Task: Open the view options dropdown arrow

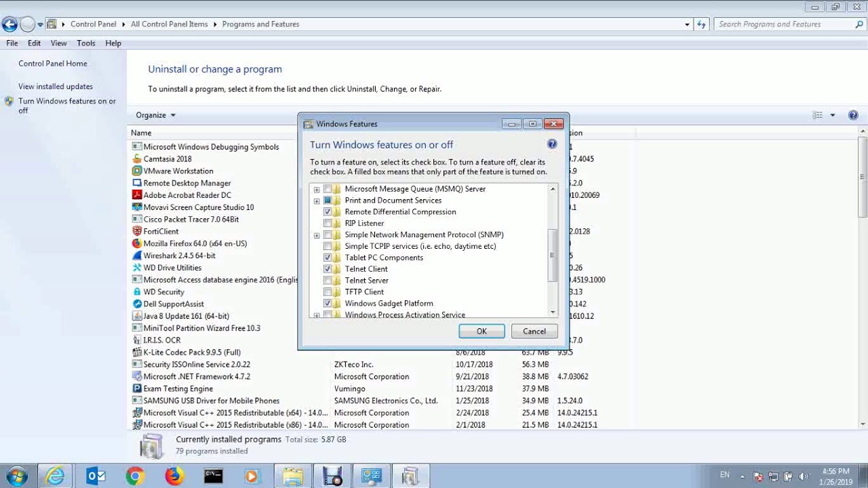Action: pos(833,115)
